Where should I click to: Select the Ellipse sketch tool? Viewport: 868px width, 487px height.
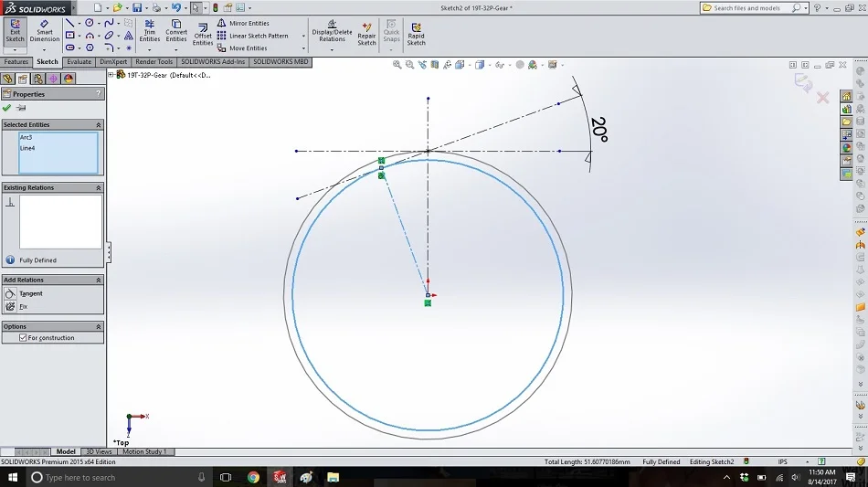[x=109, y=36]
